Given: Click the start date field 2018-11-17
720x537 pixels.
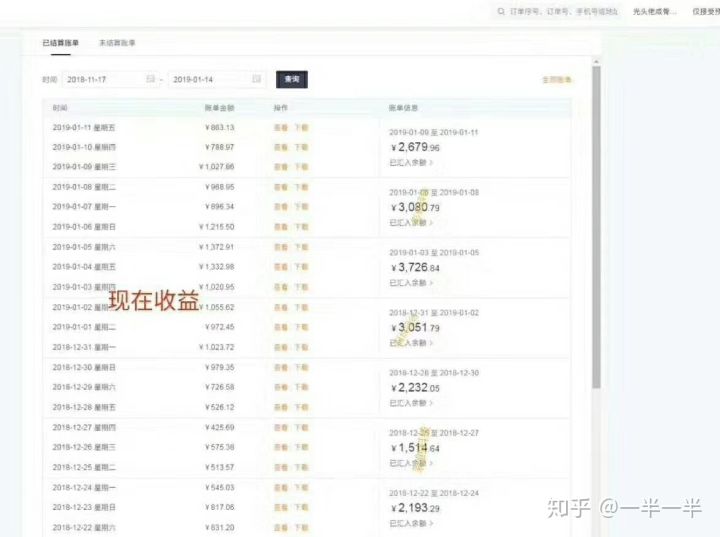Looking at the screenshot, I should tap(109, 79).
